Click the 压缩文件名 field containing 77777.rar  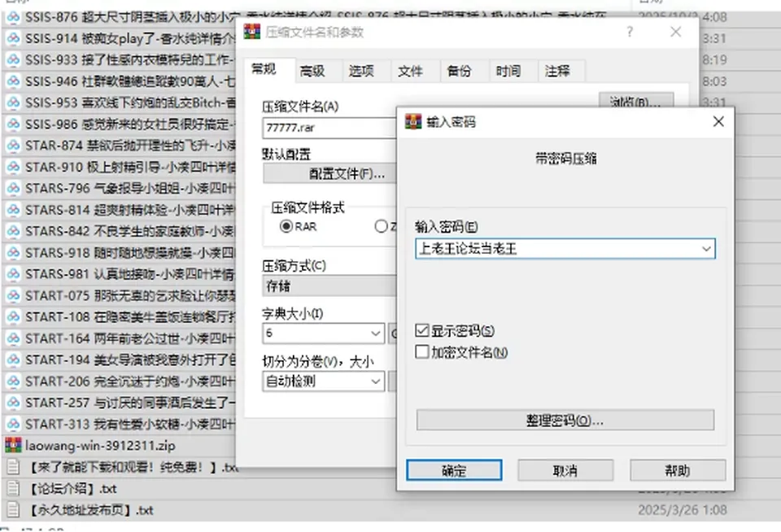[x=329, y=128]
